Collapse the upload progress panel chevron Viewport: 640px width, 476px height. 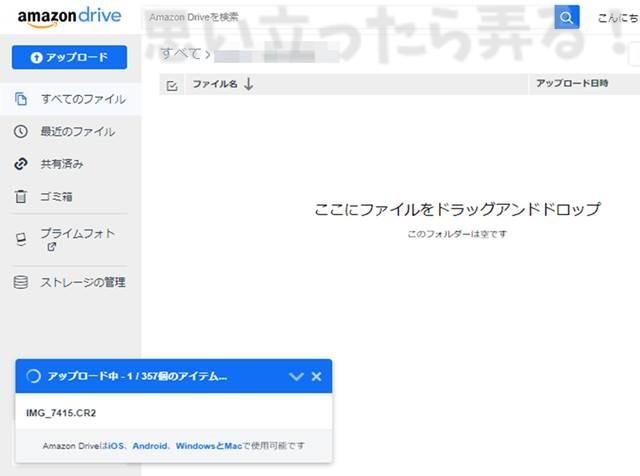[x=296, y=376]
